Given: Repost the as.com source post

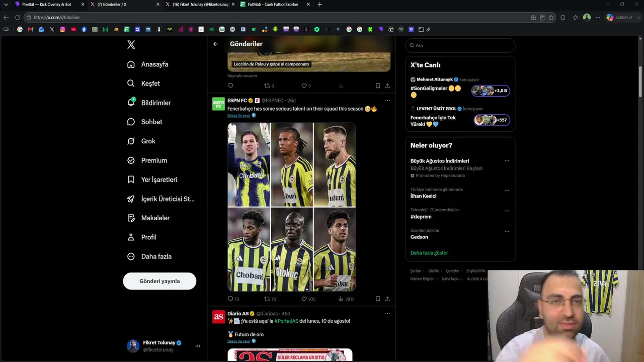Looking at the screenshot, I should coord(269,86).
